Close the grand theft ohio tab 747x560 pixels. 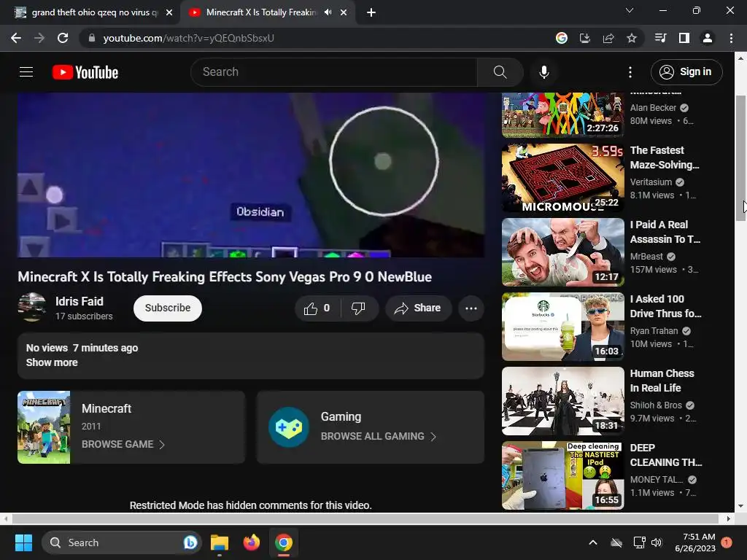(x=169, y=12)
